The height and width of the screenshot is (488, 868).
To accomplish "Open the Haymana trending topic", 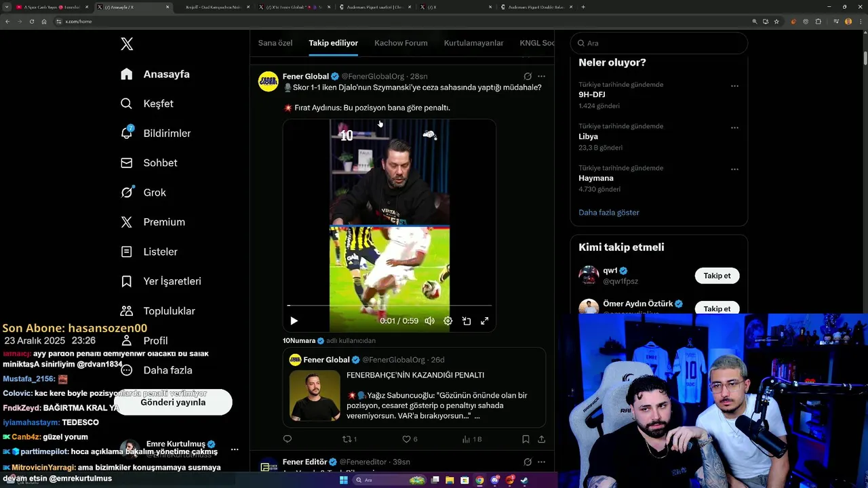I will (596, 178).
